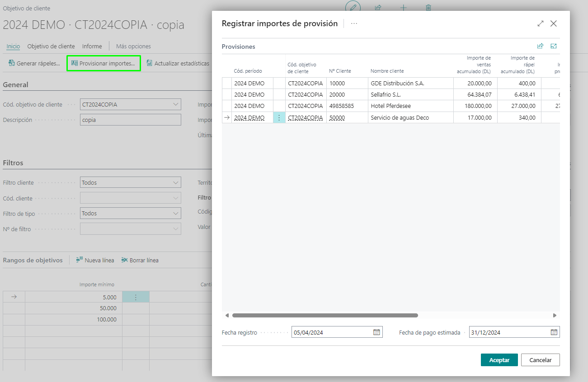Open row options dots for 5.000 range line
Viewport: 588px width, 382px height.
(136, 297)
